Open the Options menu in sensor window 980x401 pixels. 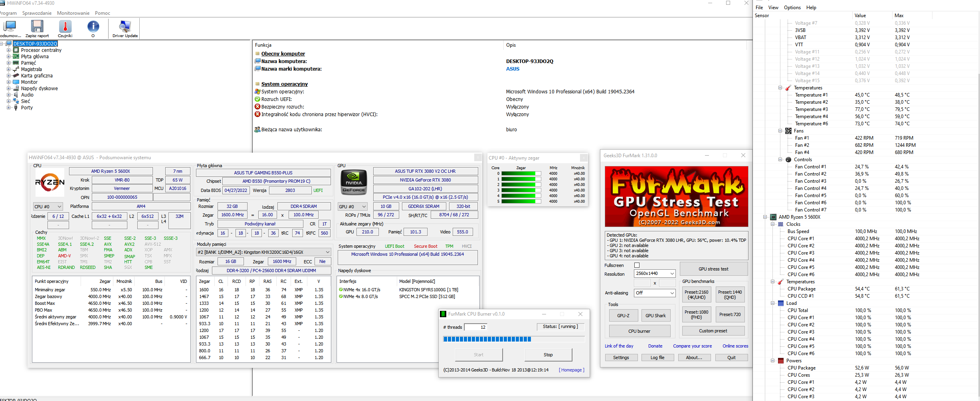[x=792, y=8]
